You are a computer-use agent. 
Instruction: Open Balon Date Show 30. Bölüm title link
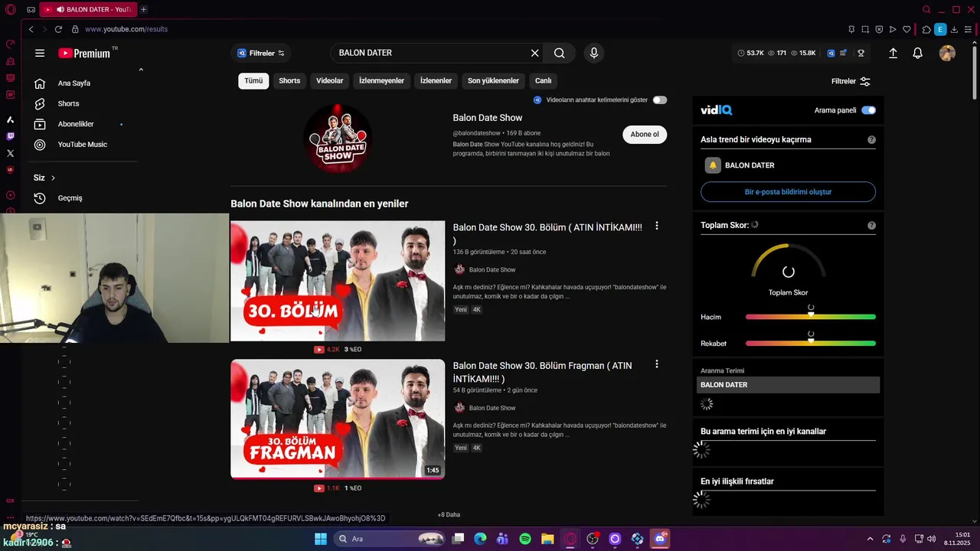click(x=547, y=233)
